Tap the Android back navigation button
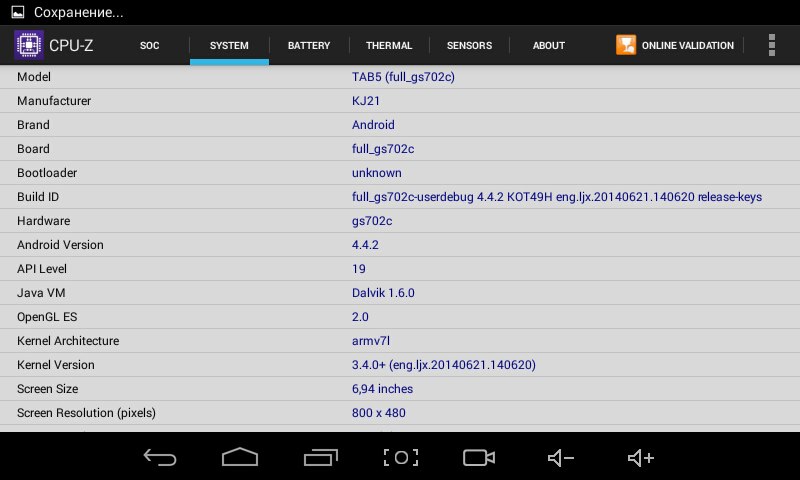Screen dimensions: 800x480 click(160, 458)
